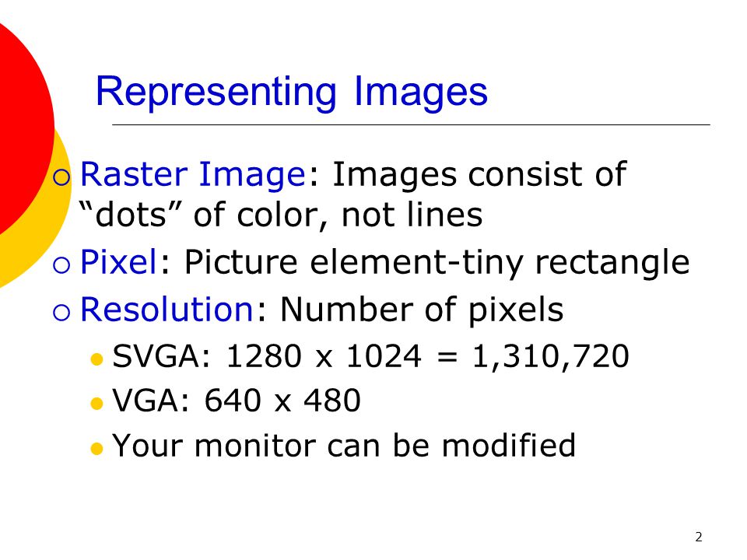Click the hollow bullet beside Resolution

pos(62,313)
